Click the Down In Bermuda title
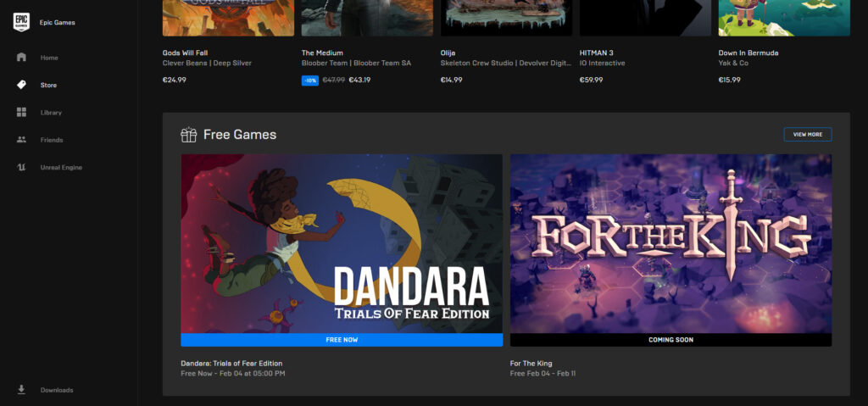Screen dimensions: 868x406 [748, 53]
